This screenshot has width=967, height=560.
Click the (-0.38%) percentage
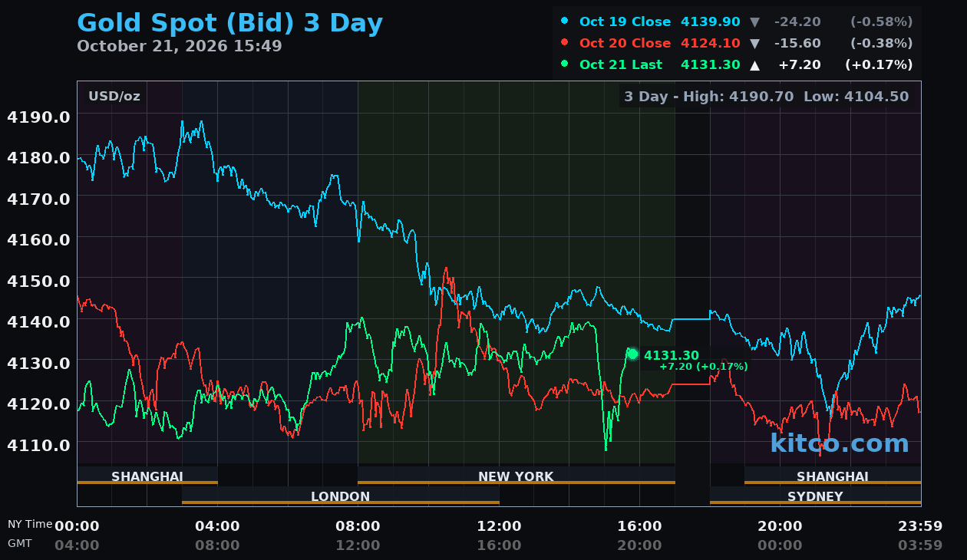pos(882,43)
